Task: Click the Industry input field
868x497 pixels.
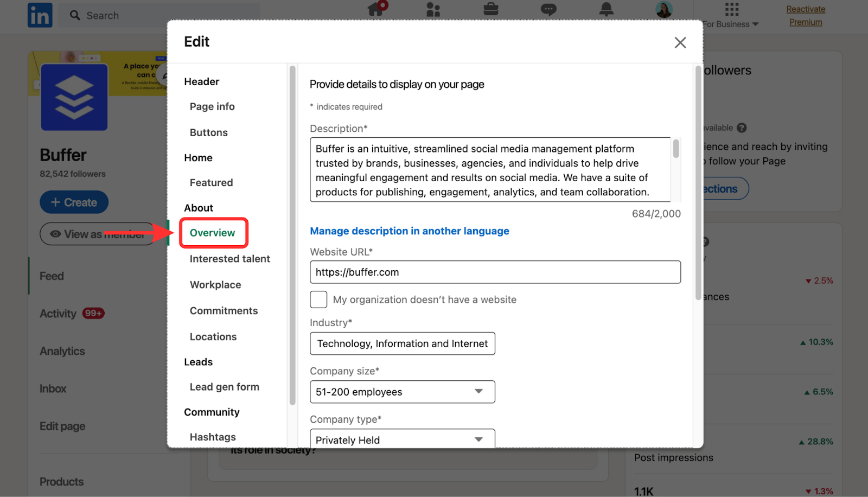Action: [403, 343]
